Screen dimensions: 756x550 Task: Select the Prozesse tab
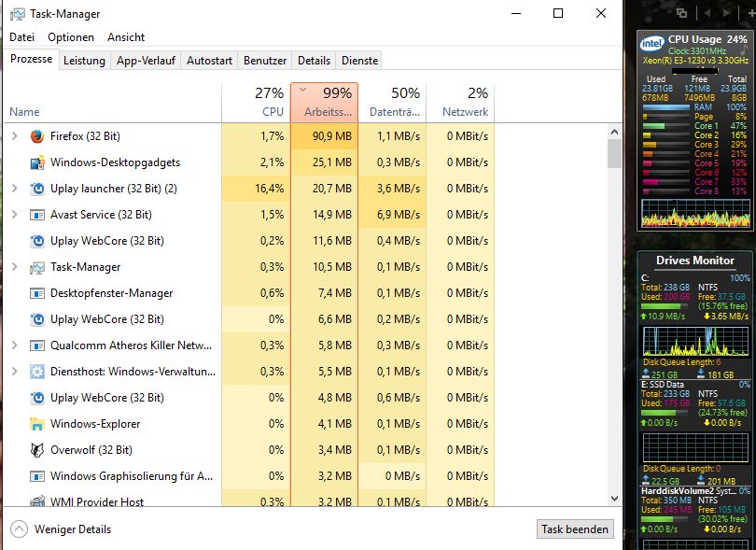click(32, 60)
